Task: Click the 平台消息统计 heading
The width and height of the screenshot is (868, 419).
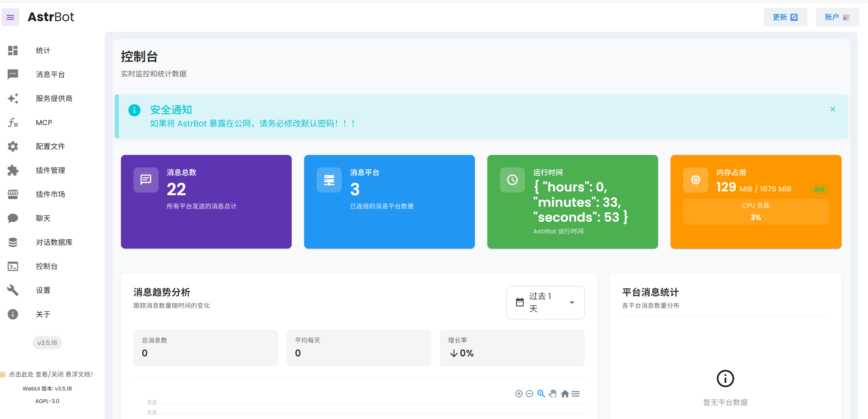Action: coord(650,292)
